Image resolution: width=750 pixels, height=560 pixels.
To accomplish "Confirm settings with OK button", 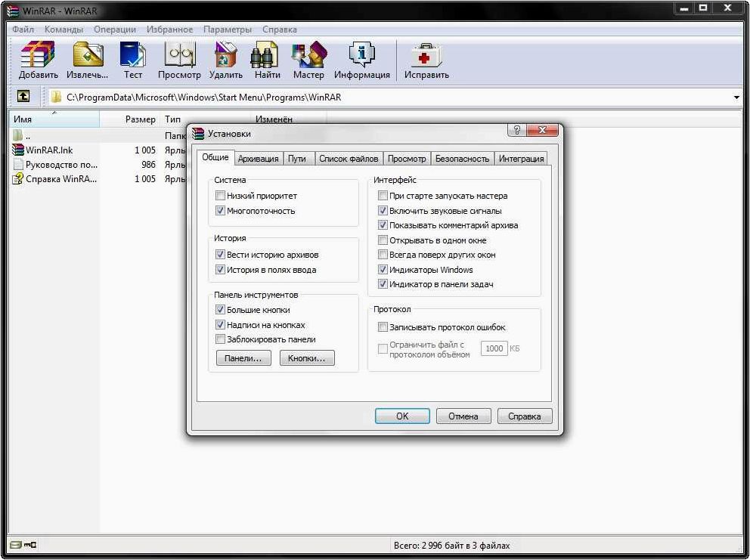I will pyautogui.click(x=402, y=416).
